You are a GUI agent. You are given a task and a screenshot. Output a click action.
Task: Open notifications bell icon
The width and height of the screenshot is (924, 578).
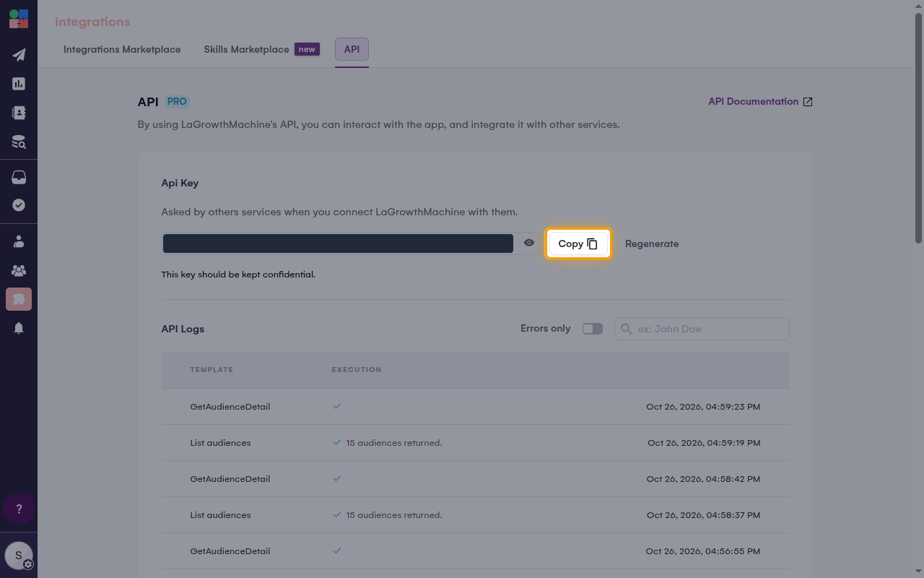tap(19, 328)
